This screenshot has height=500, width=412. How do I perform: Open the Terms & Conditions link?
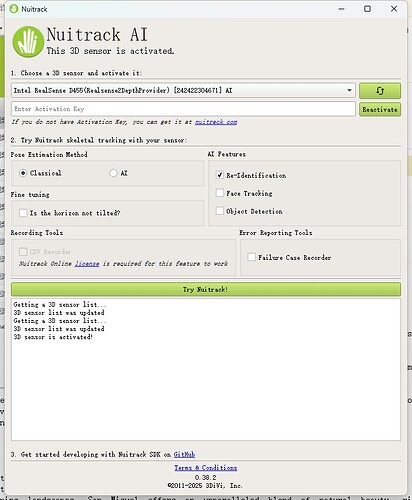(206, 468)
